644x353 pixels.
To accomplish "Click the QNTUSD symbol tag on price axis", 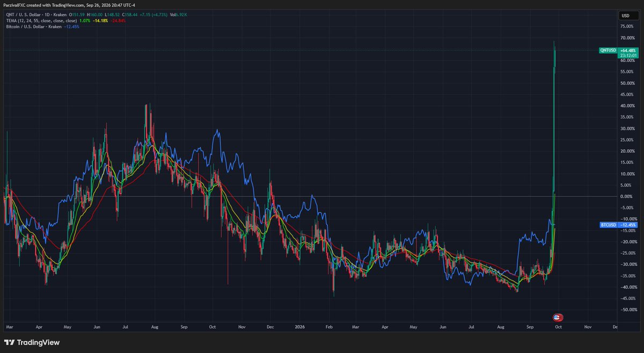I will 608,50.
